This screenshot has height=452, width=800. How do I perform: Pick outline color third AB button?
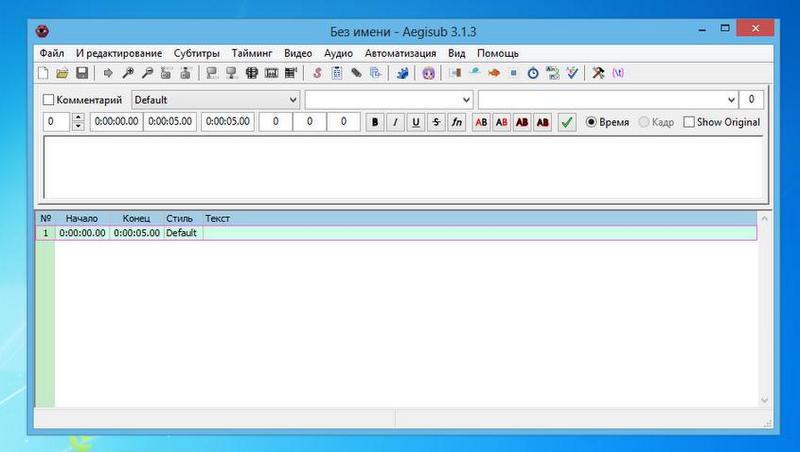[x=522, y=122]
